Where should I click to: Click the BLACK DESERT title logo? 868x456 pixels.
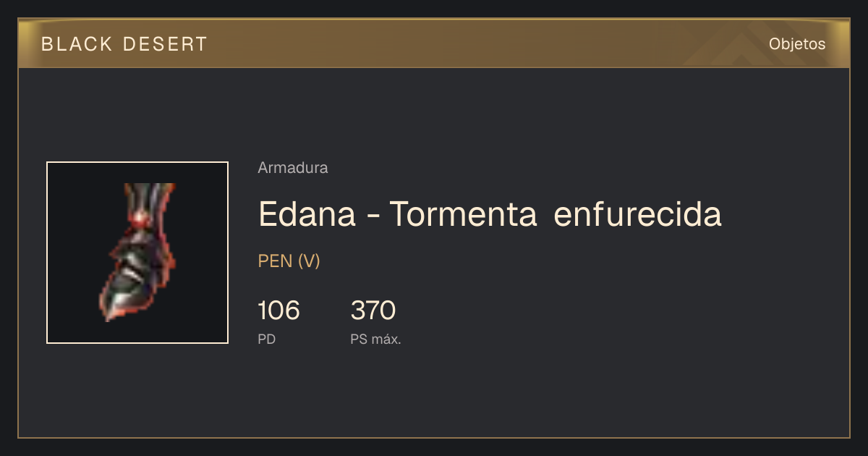click(124, 44)
